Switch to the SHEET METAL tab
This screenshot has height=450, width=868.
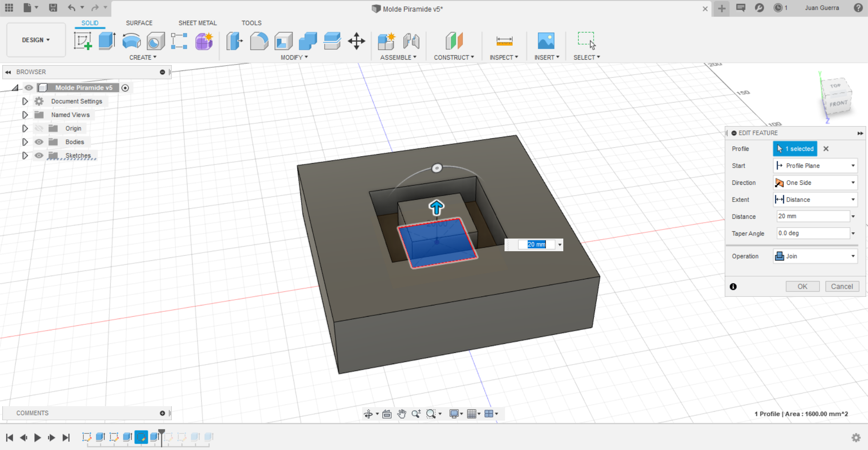(197, 23)
